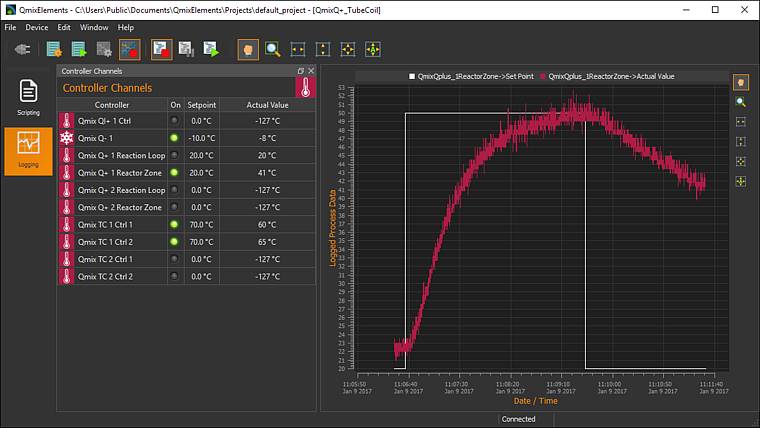Viewport: 760px width, 428px height.
Task: Click the vertical fit arrows icon in top toolbar
Action: click(323, 49)
